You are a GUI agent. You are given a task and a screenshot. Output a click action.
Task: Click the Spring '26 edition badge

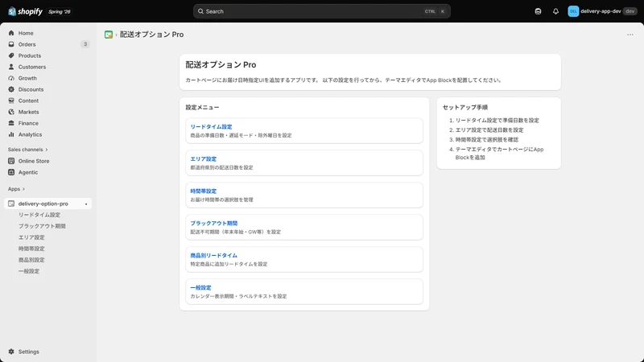click(x=59, y=11)
